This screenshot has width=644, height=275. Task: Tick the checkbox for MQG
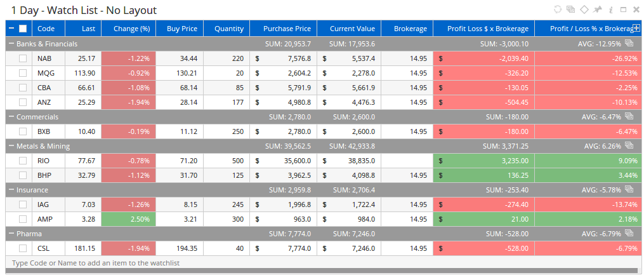coord(23,73)
